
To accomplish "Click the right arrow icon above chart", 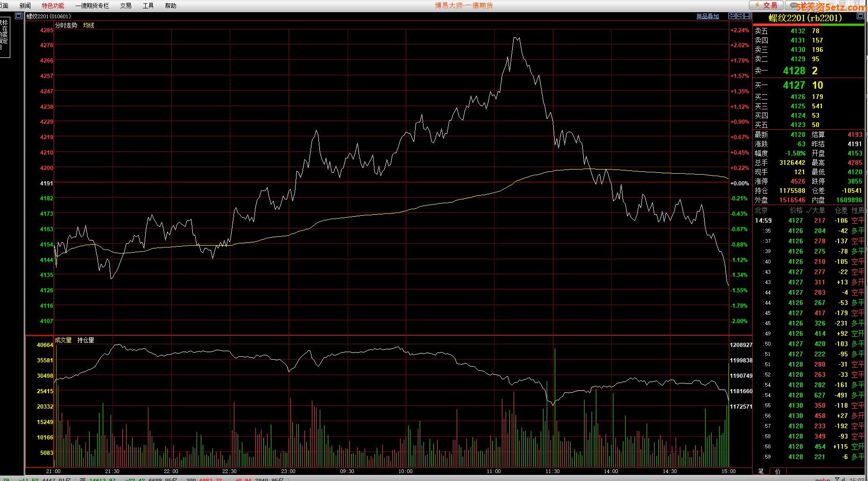I will pyautogui.click(x=740, y=16).
